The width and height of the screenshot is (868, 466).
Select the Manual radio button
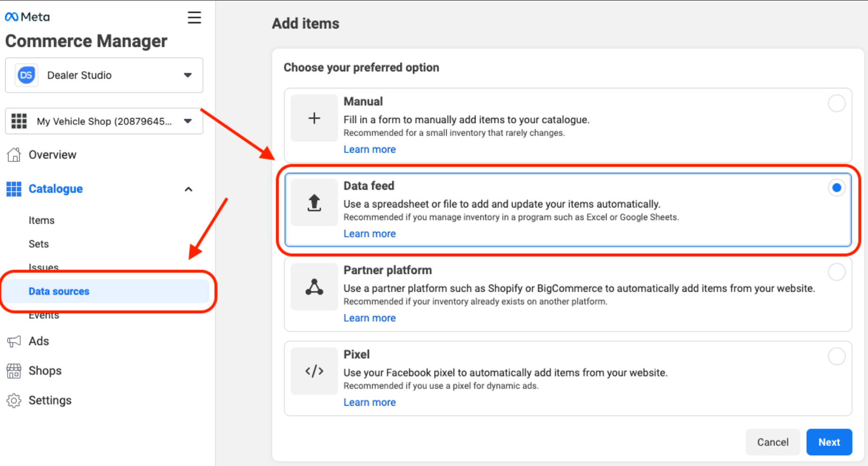(x=836, y=103)
